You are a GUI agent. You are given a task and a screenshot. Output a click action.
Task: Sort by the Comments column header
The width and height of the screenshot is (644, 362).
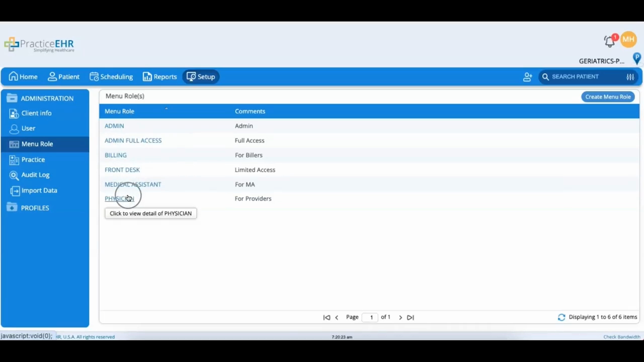point(250,111)
